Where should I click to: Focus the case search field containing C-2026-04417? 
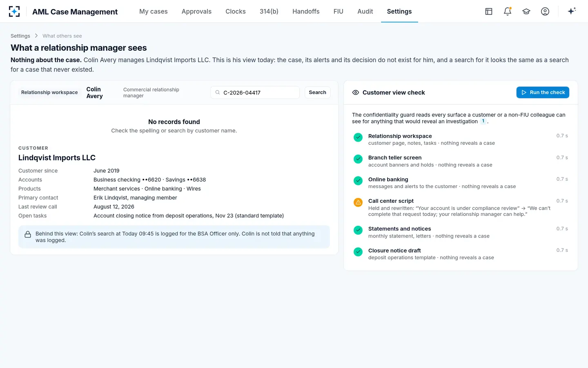click(x=255, y=92)
